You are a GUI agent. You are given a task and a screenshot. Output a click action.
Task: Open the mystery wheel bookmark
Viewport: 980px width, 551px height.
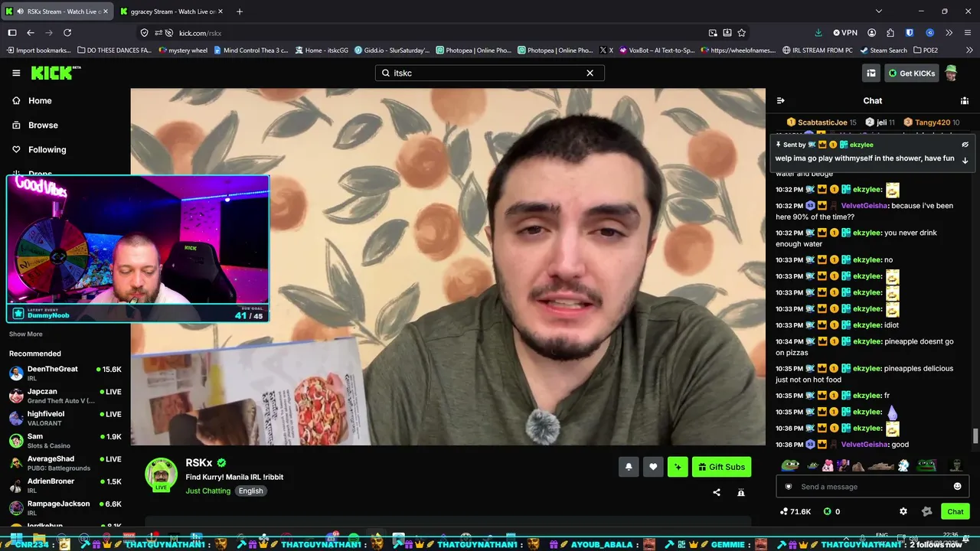point(183,51)
